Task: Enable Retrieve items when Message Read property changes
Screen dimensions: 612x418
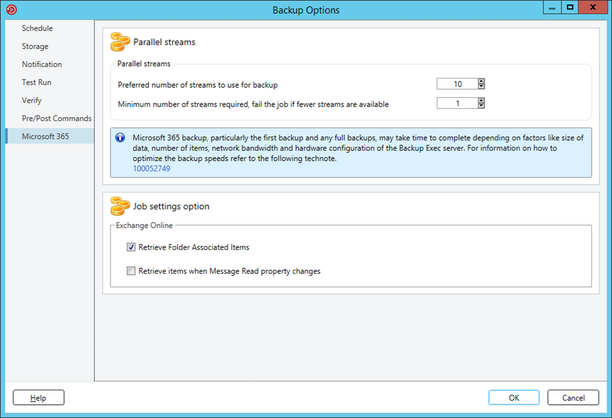Action: click(131, 270)
